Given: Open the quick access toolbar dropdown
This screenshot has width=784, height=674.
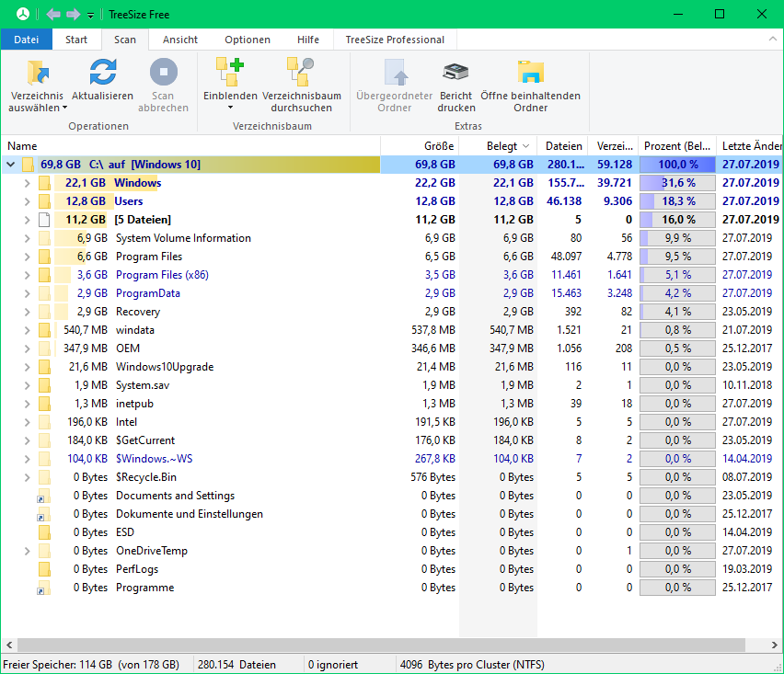Looking at the screenshot, I should 90,15.
